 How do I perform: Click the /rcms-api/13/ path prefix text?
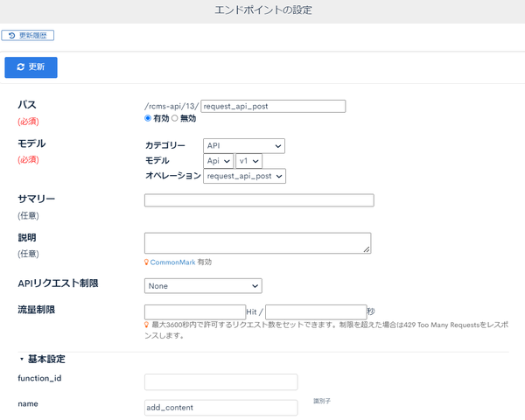[x=171, y=106]
